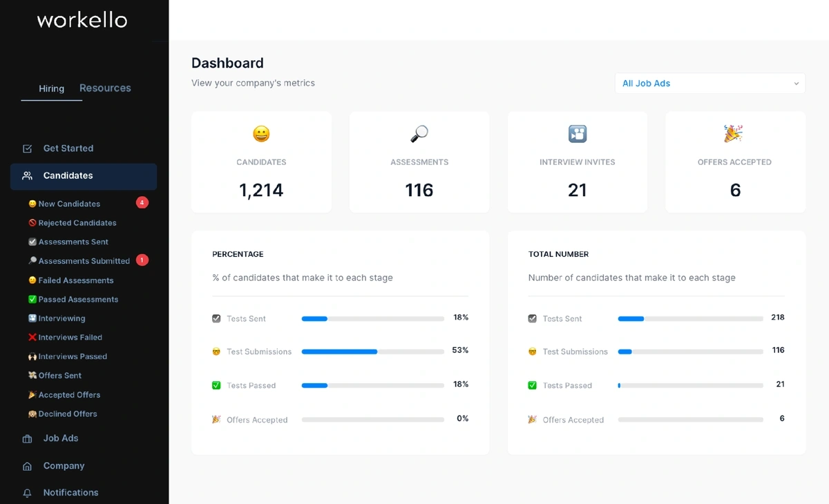Click green Tests Passed check icon in Percentage panel
Screen dimensions: 829x504
[x=216, y=385]
